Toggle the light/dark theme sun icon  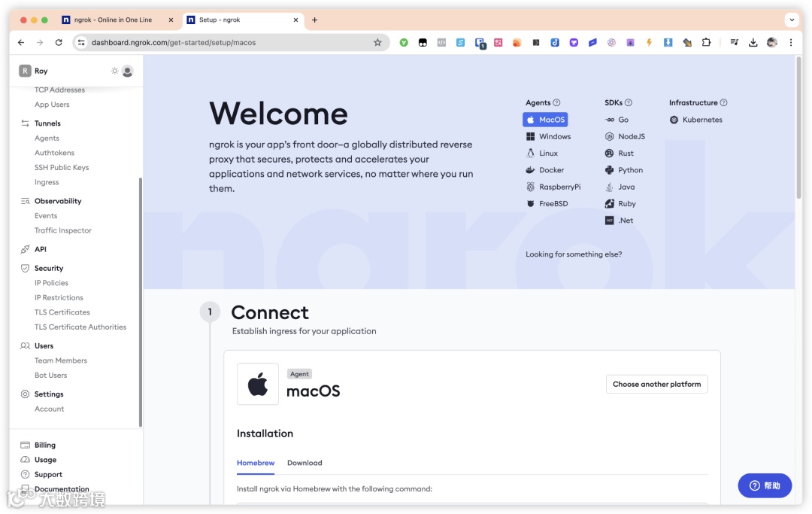click(114, 71)
